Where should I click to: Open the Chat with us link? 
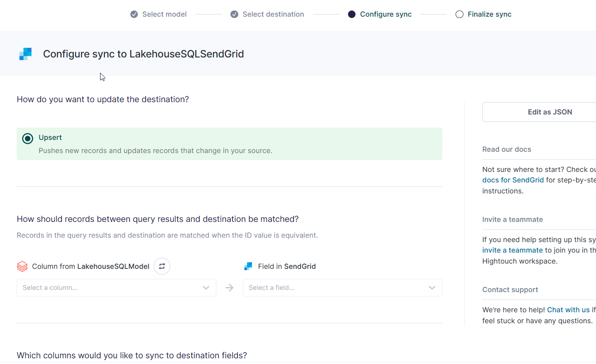pyautogui.click(x=568, y=310)
